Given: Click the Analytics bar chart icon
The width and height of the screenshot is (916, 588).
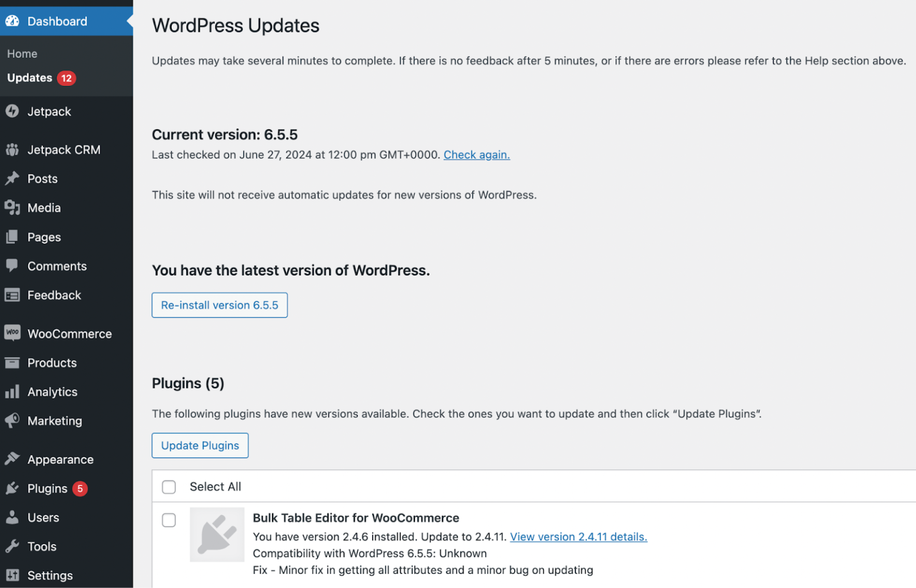Looking at the screenshot, I should [12, 392].
